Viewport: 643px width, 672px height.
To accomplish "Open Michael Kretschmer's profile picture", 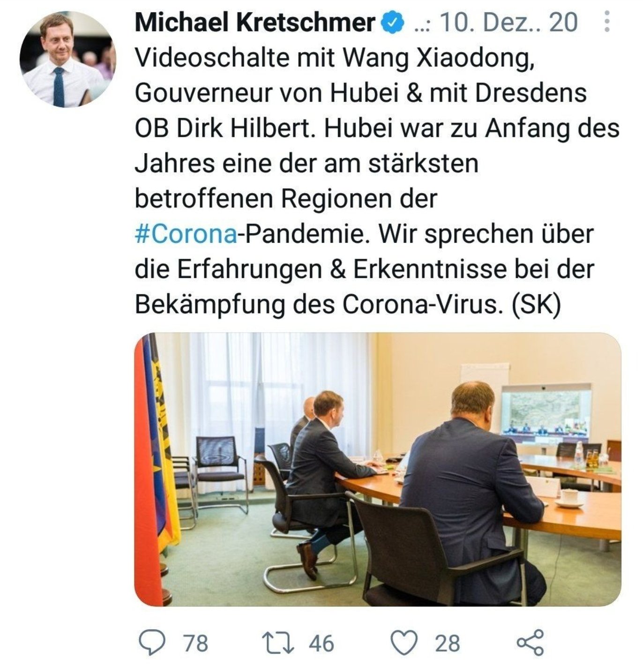I will click(x=67, y=59).
